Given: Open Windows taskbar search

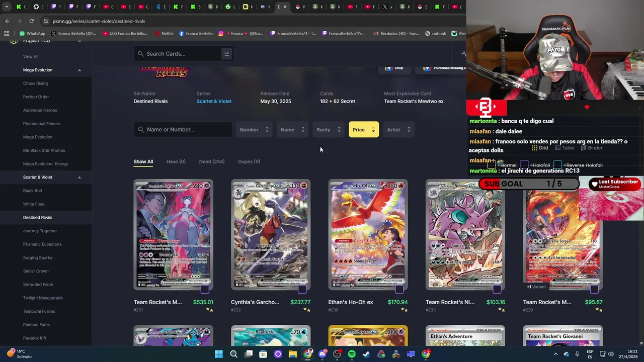Looking at the screenshot, I should coord(233,354).
